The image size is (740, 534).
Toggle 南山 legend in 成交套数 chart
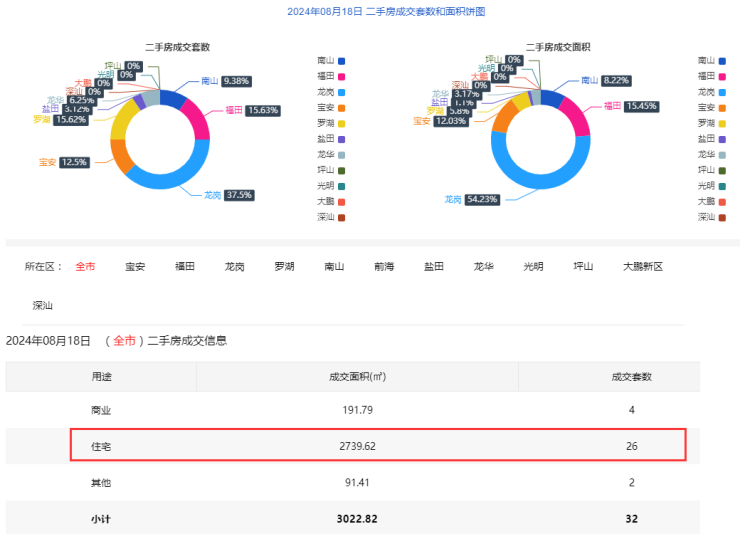point(331,61)
